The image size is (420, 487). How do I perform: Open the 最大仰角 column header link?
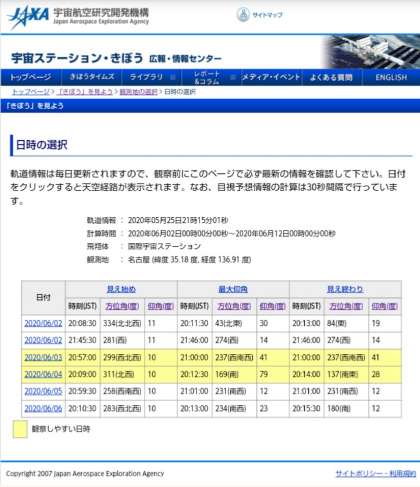tap(233, 289)
